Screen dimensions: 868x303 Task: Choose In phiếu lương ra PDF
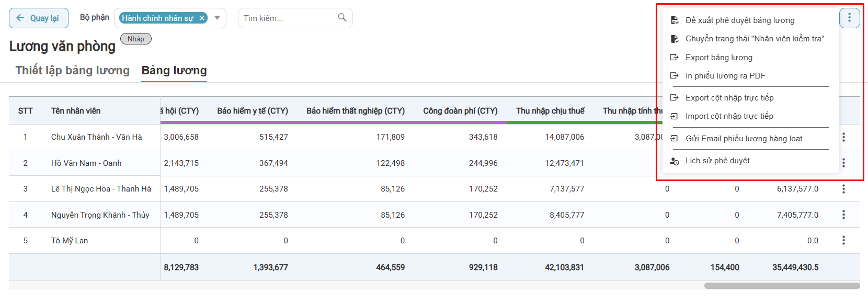pos(725,76)
